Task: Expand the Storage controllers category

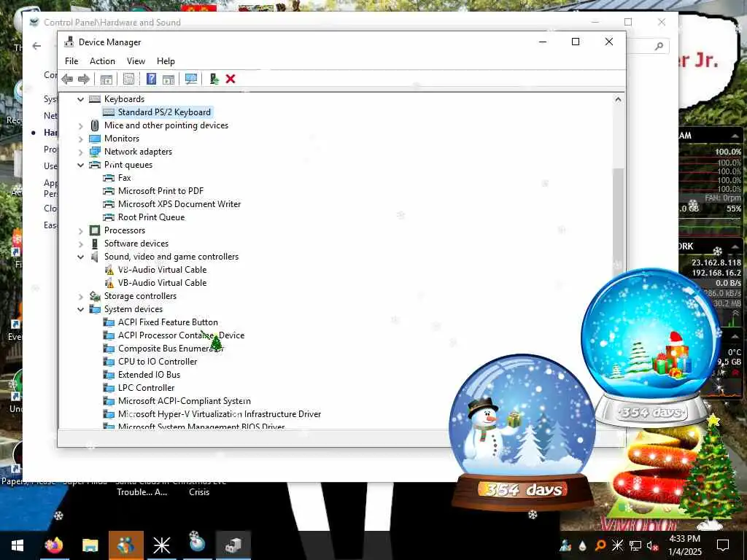Action: [80, 296]
